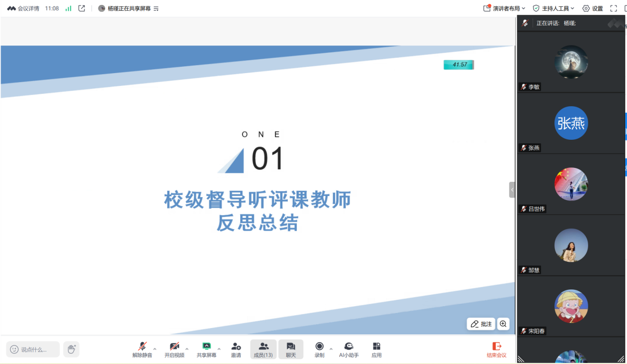Toggle 开启视频 camera button
The width and height of the screenshot is (627, 364).
tap(175, 350)
